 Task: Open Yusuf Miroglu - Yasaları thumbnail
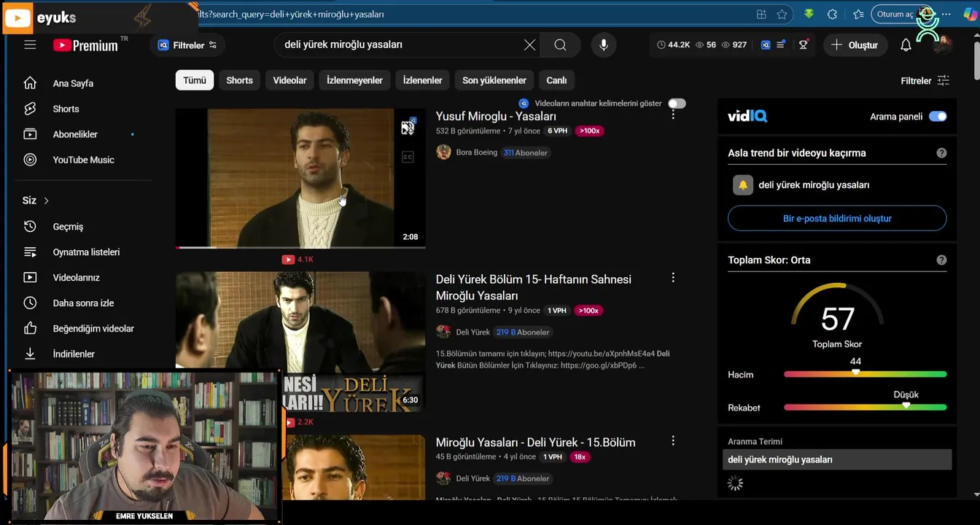click(x=300, y=179)
